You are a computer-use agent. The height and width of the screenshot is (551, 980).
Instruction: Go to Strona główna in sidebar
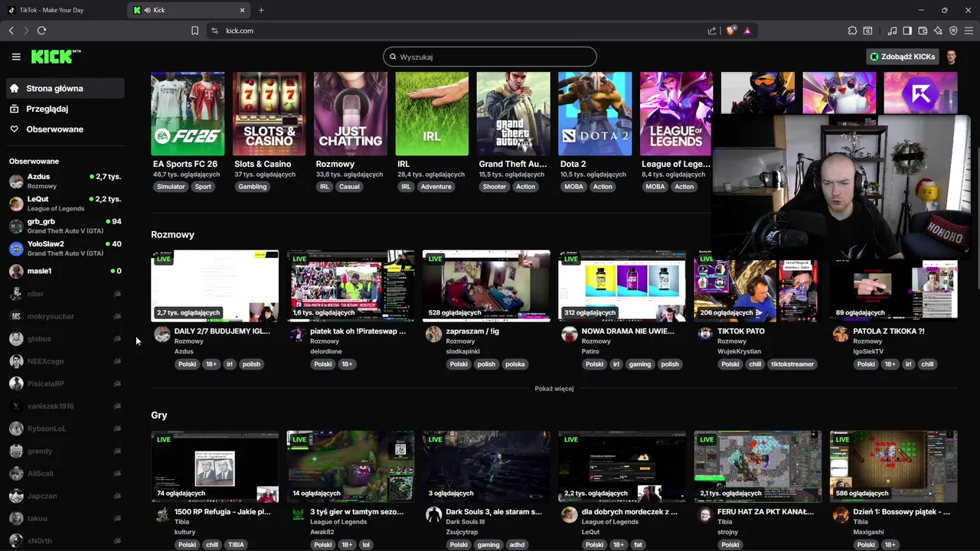[x=64, y=88]
